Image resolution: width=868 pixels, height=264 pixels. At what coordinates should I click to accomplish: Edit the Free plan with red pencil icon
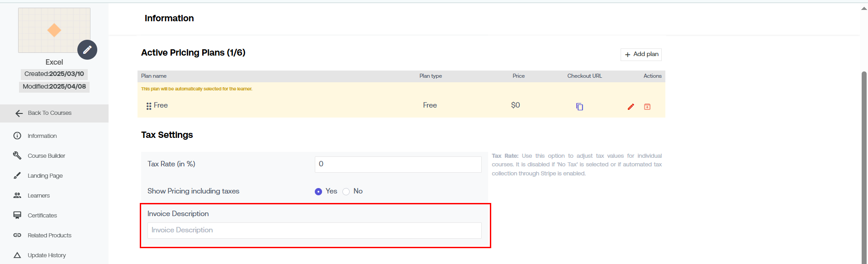pyautogui.click(x=631, y=107)
